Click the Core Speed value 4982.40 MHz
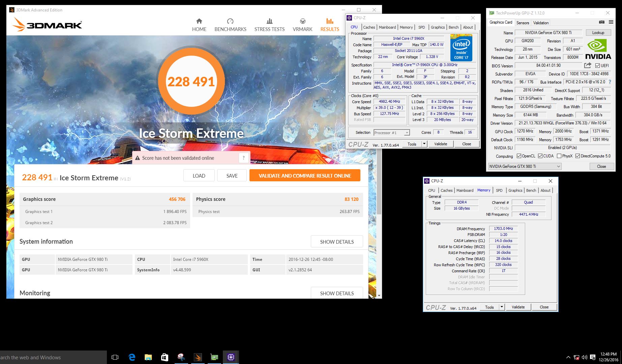This screenshot has width=622, height=364. (389, 101)
